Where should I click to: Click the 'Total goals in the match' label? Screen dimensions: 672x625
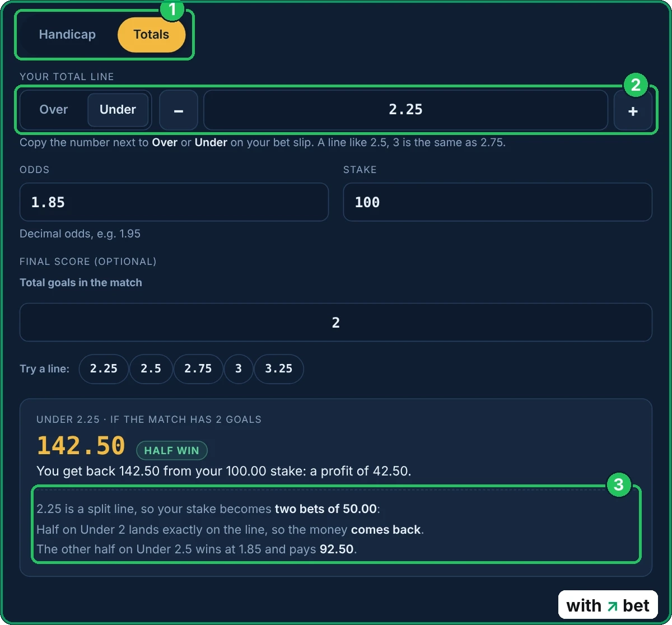point(81,283)
